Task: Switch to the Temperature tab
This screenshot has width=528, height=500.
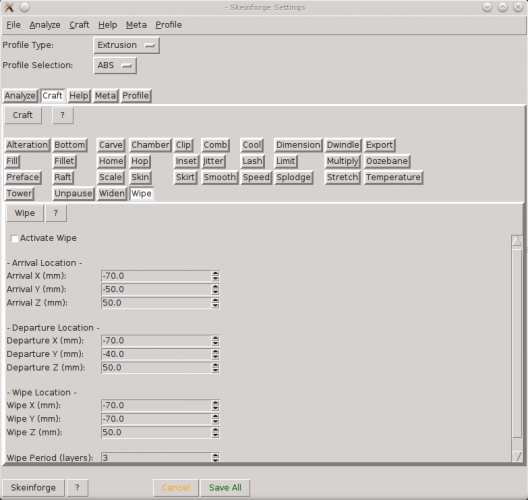Action: tap(393, 177)
